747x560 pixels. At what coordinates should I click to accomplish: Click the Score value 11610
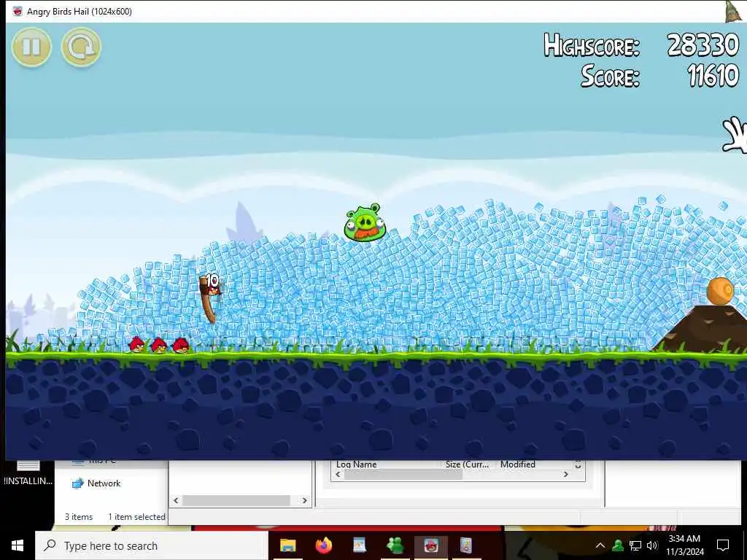pos(713,75)
